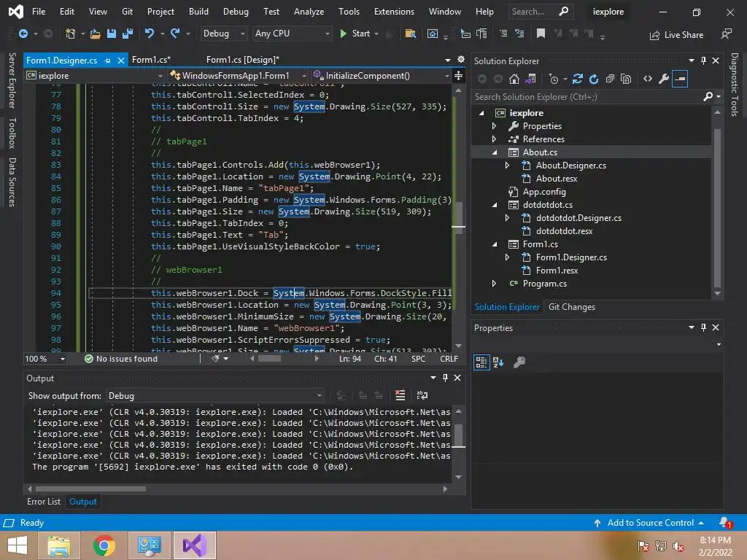This screenshot has height=560, width=747.
Task: Expand the References node
Action: click(x=494, y=139)
